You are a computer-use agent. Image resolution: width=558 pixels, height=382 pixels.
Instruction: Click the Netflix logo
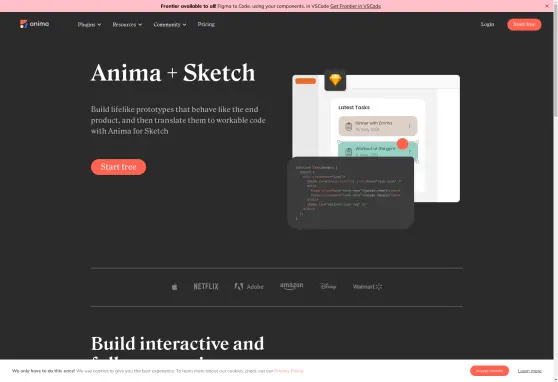tap(206, 286)
